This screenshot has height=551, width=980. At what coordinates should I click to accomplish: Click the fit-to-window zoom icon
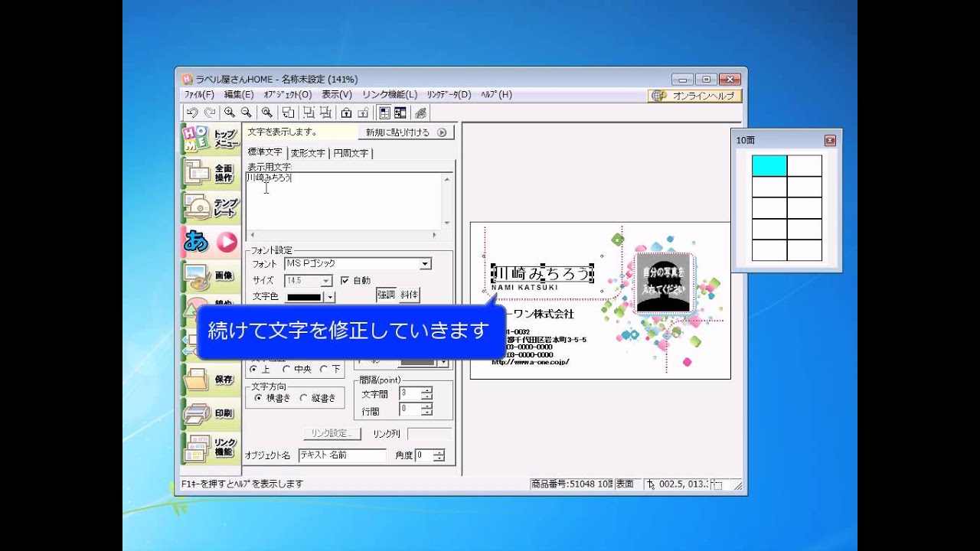click(266, 112)
